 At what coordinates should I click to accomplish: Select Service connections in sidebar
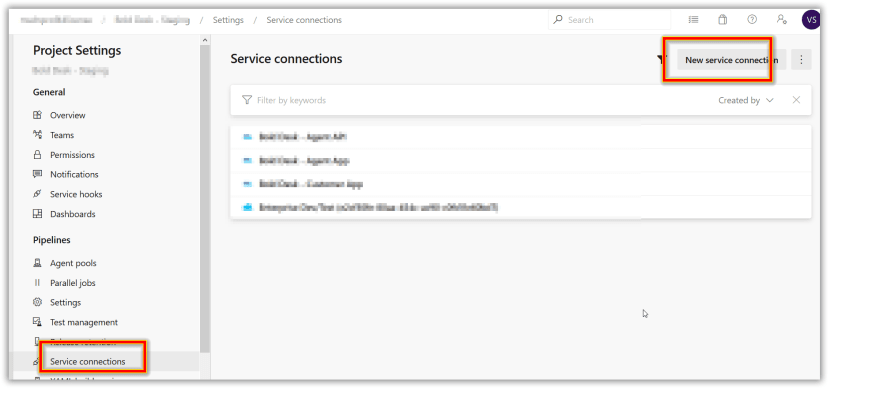(88, 361)
